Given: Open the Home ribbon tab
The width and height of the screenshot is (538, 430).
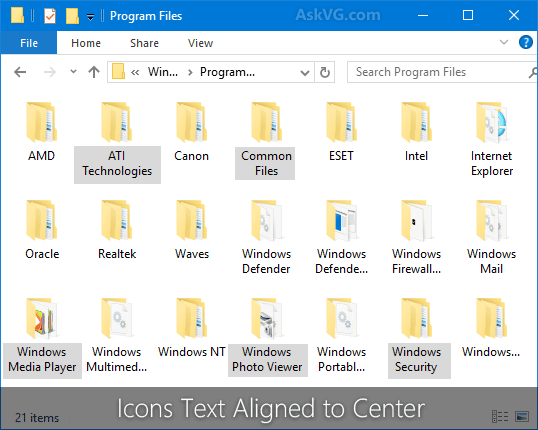Looking at the screenshot, I should tap(86, 43).
